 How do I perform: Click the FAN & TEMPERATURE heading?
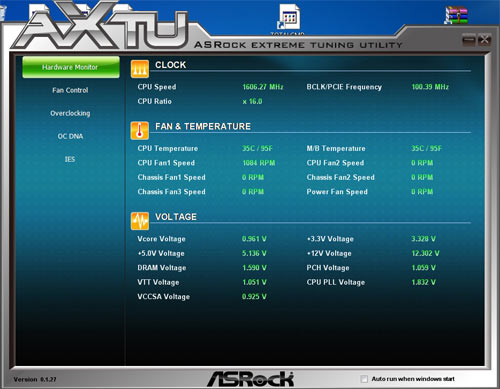point(203,127)
